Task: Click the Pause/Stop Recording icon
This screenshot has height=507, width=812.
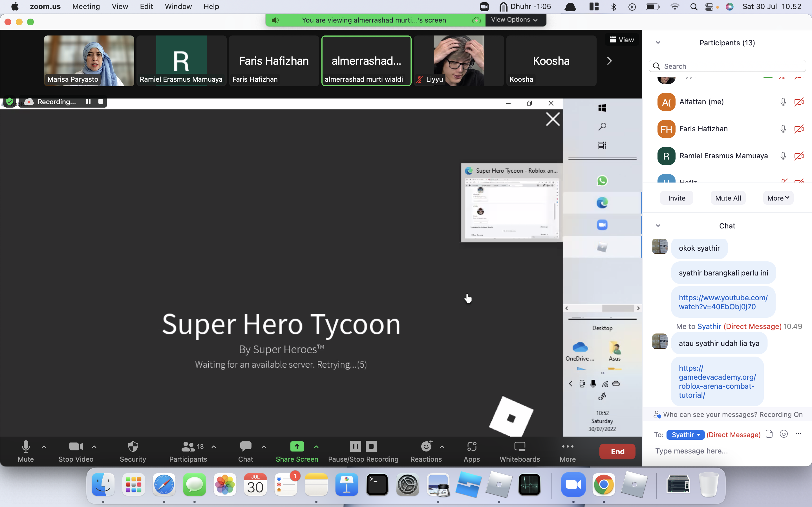Action: (x=363, y=451)
